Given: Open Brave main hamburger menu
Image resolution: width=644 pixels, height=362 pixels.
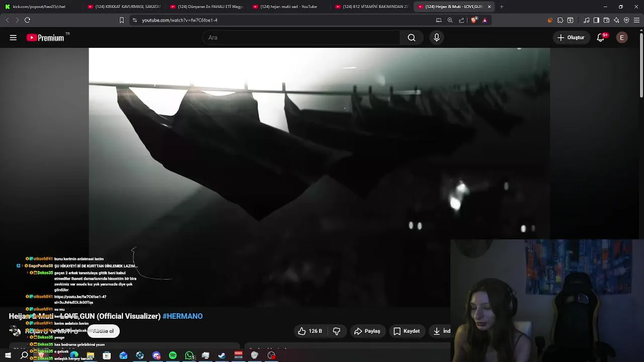Looking at the screenshot, I should click(x=637, y=20).
